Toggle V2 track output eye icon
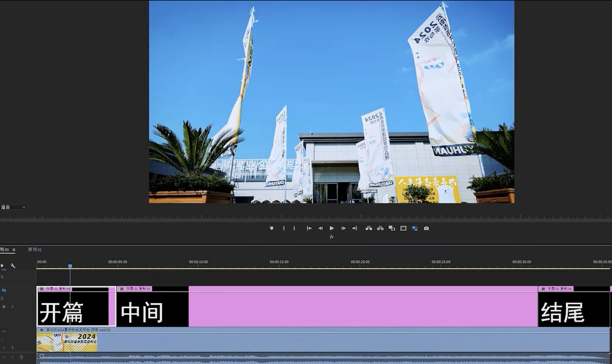 pyautogui.click(x=4, y=290)
